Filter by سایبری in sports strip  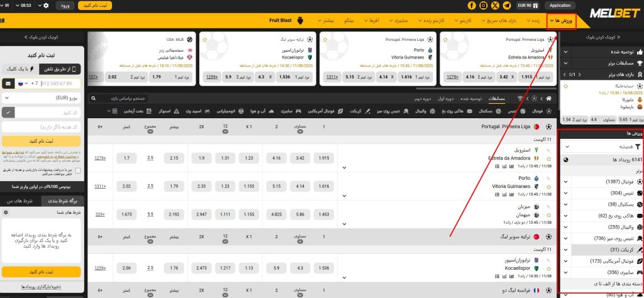coord(291,111)
